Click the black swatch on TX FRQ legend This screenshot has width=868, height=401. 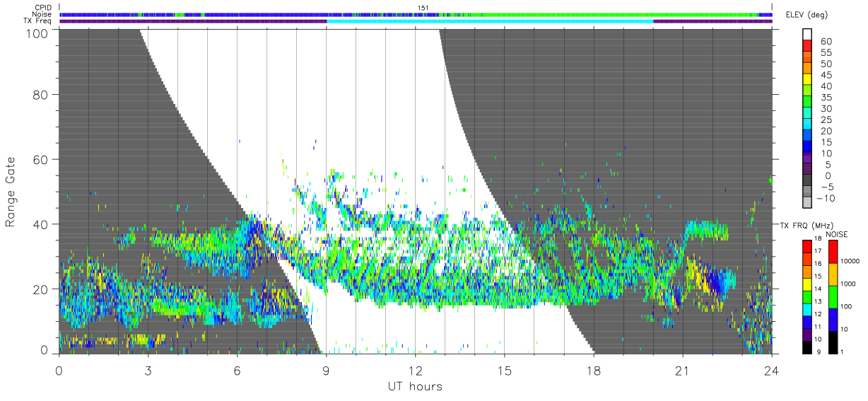[807, 346]
